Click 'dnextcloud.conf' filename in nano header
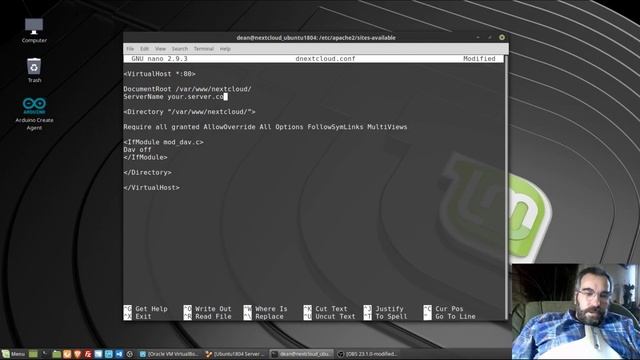This screenshot has height=360, width=640. 325,59
